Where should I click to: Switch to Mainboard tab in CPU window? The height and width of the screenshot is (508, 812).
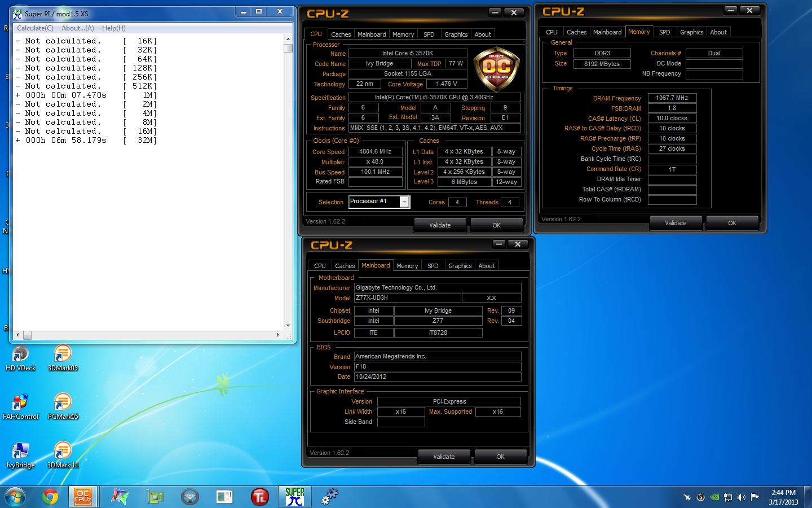[372, 34]
